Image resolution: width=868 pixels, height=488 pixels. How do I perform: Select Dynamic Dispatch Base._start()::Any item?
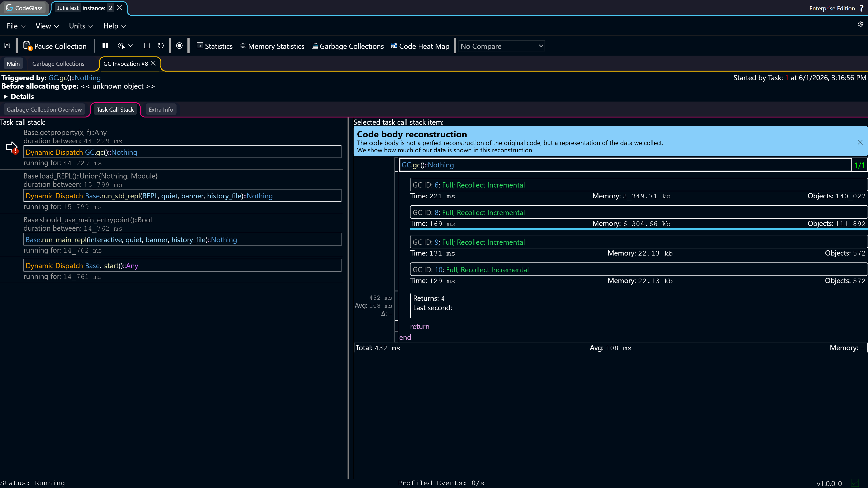(x=182, y=265)
